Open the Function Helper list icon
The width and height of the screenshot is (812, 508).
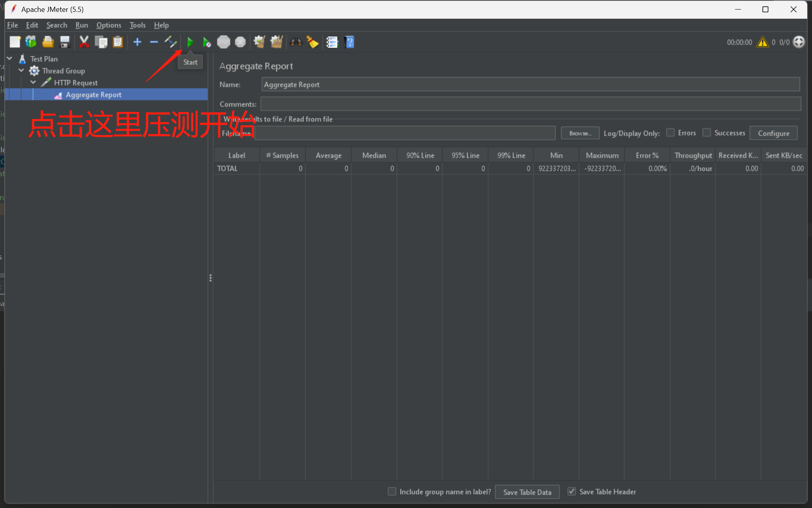point(332,42)
